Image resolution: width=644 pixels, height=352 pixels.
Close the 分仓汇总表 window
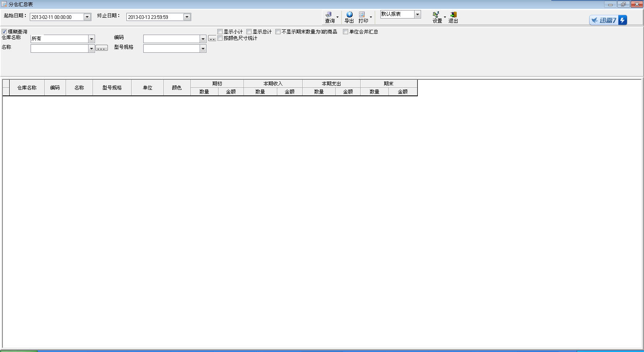[x=637, y=4]
